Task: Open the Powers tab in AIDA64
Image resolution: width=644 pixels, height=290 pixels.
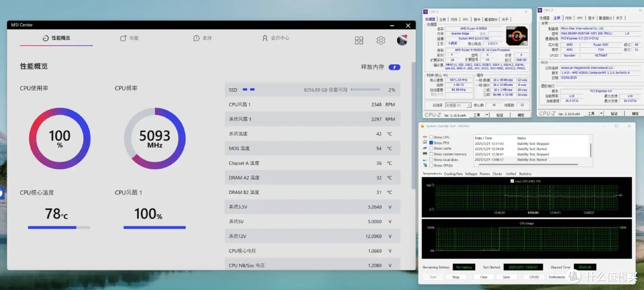Action: [x=485, y=174]
